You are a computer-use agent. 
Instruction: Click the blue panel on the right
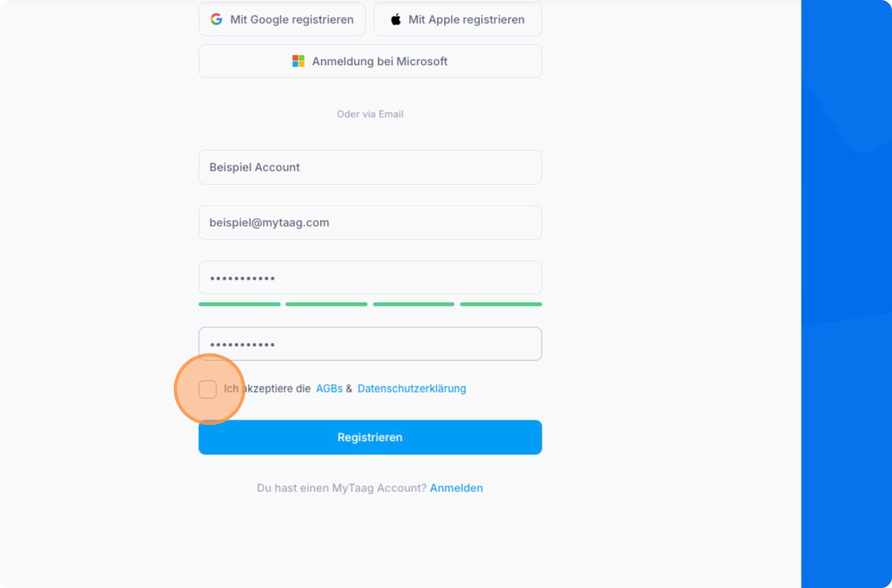pyautogui.click(x=846, y=294)
